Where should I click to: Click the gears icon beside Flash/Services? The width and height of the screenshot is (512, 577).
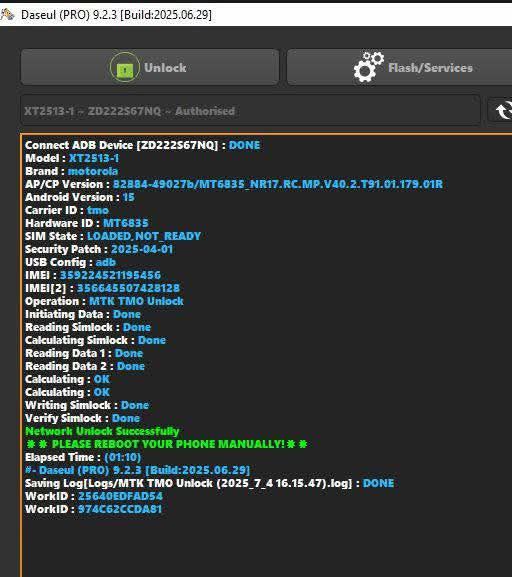(x=368, y=67)
